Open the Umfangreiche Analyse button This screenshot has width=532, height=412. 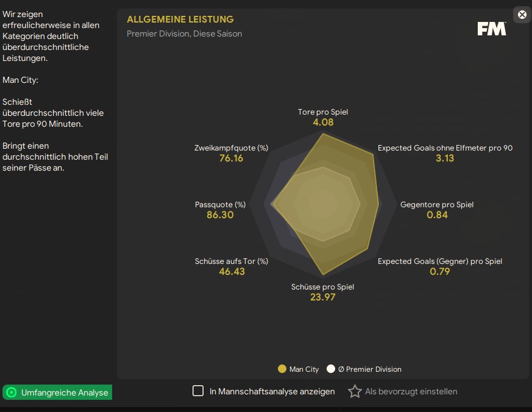(x=58, y=392)
